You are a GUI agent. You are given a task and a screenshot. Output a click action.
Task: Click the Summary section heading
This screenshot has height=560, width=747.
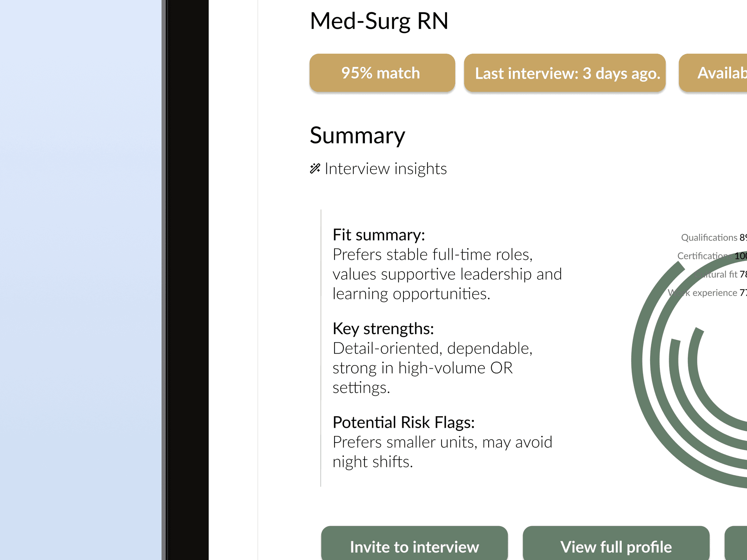[358, 136]
